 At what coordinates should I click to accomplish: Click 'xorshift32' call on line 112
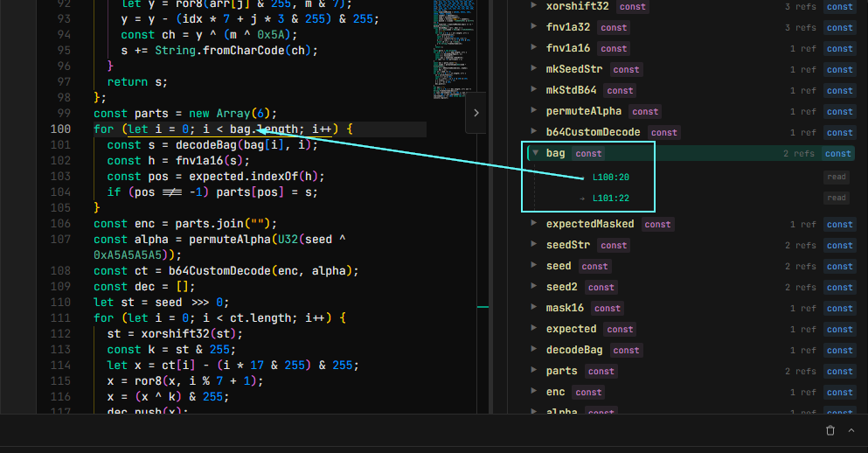(176, 334)
